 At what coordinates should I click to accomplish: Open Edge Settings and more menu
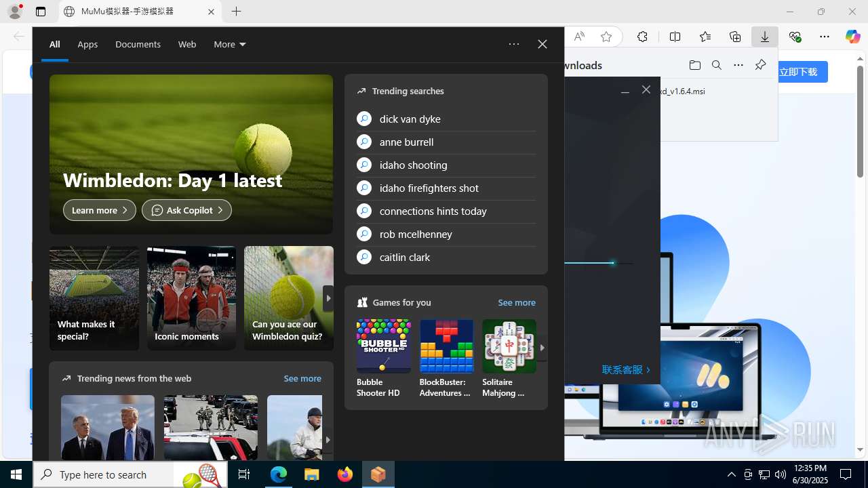point(825,37)
